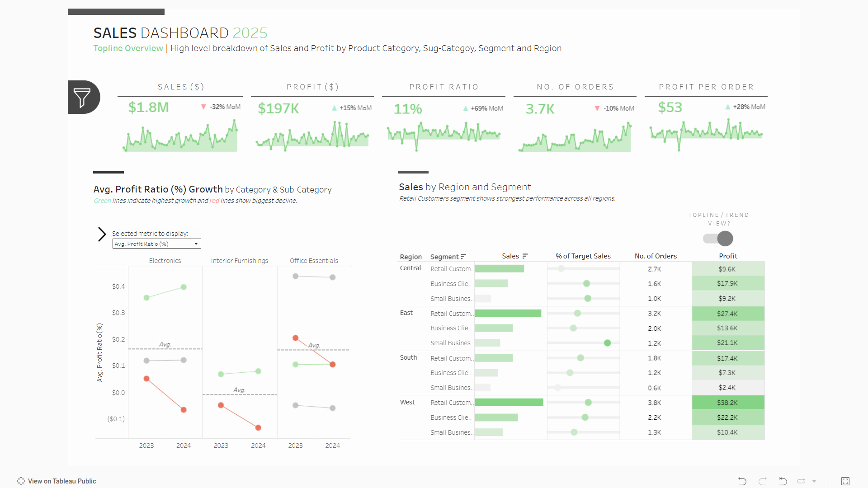The image size is (868, 488).
Task: Toggle the Topline/Trend view switch
Action: point(717,239)
